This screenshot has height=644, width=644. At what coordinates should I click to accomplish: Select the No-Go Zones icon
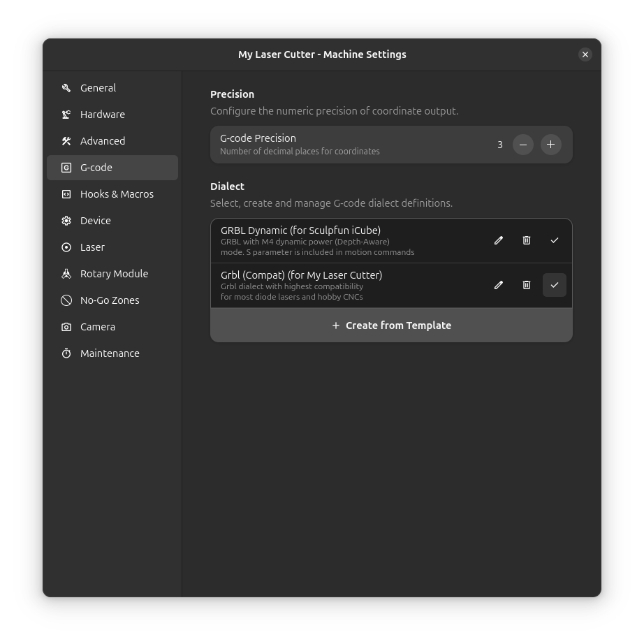pos(66,300)
